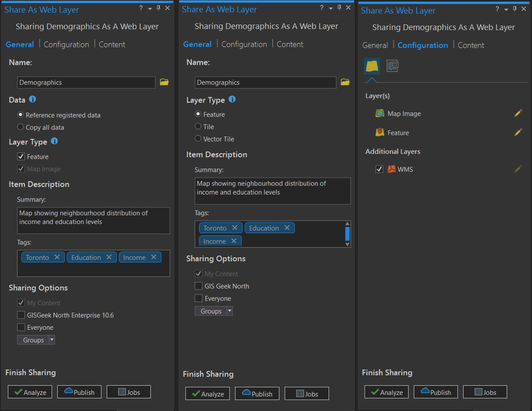The height and width of the screenshot is (411, 532).
Task: Select Feature radio in middle pane
Action: pyautogui.click(x=198, y=114)
